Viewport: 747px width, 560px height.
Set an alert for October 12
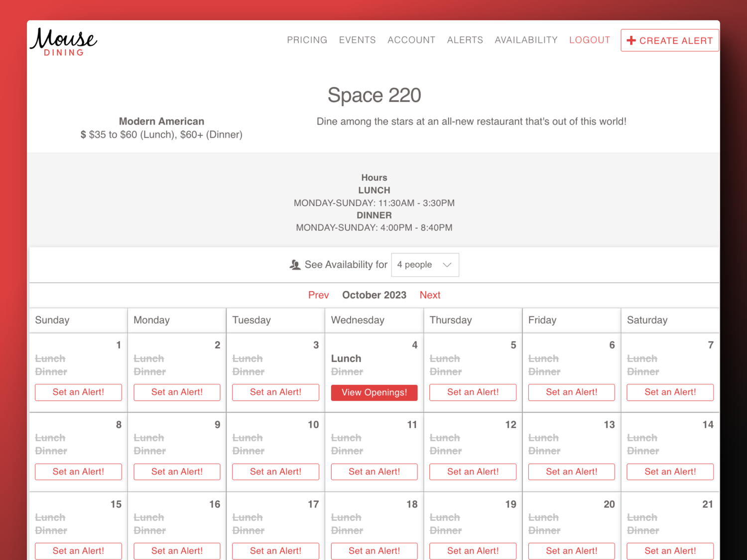click(x=473, y=472)
